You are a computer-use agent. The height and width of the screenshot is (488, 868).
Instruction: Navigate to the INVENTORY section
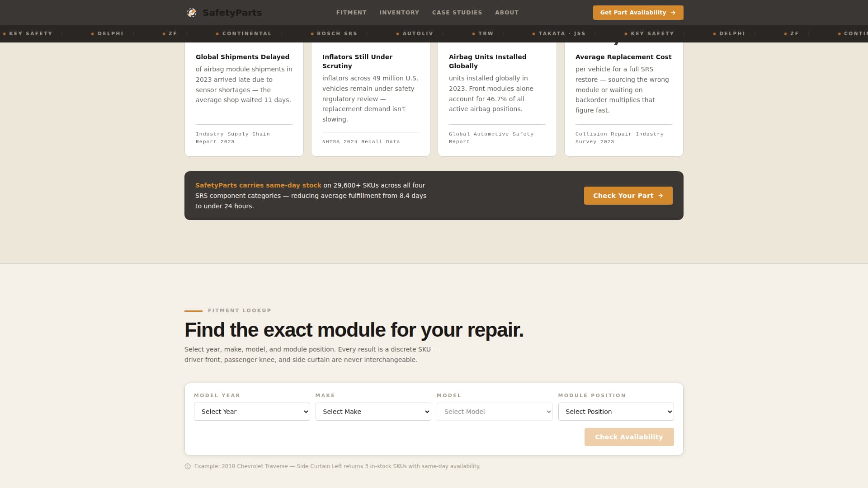pyautogui.click(x=399, y=12)
